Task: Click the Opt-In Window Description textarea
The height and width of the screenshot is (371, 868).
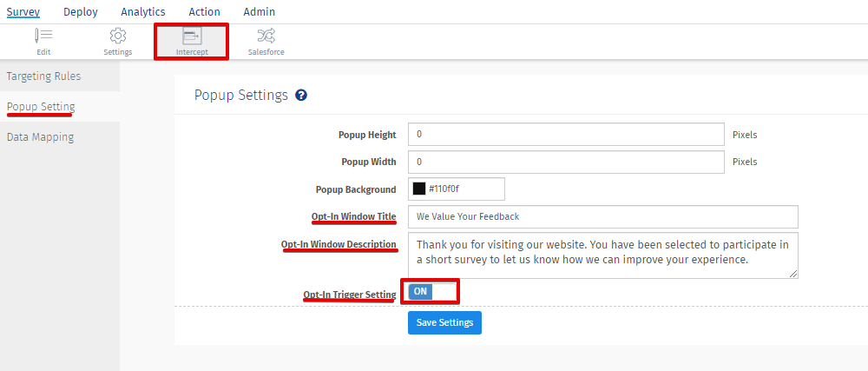Action: coord(602,255)
